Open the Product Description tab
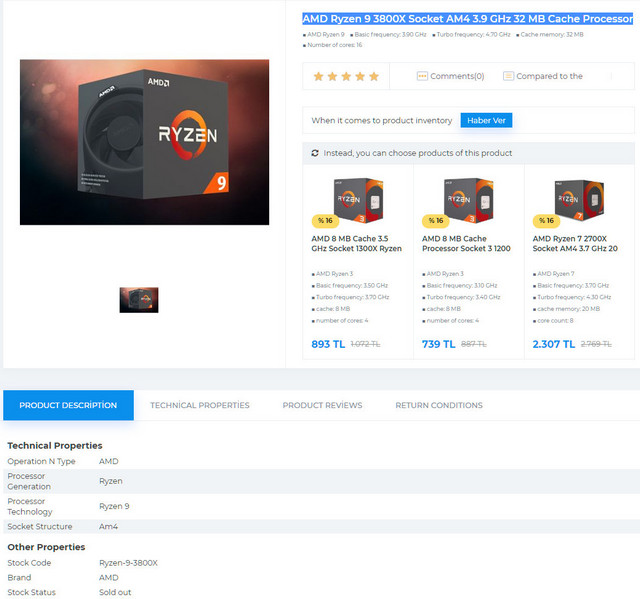Screen dimensions: 640x599 click(x=68, y=405)
